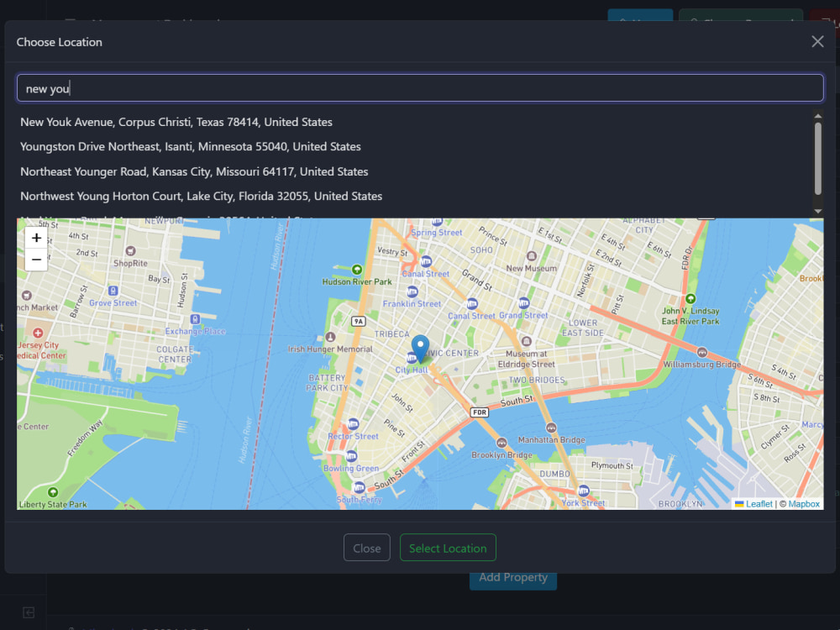This screenshot has width=840, height=630.
Task: Click the York Street subway icon
Action: (x=584, y=491)
